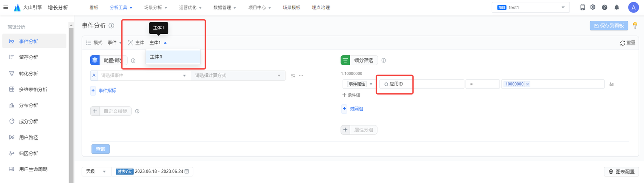Viewport: 644px width, 183px height.
Task: Click the 图表配置 button
Action: pos(621,171)
